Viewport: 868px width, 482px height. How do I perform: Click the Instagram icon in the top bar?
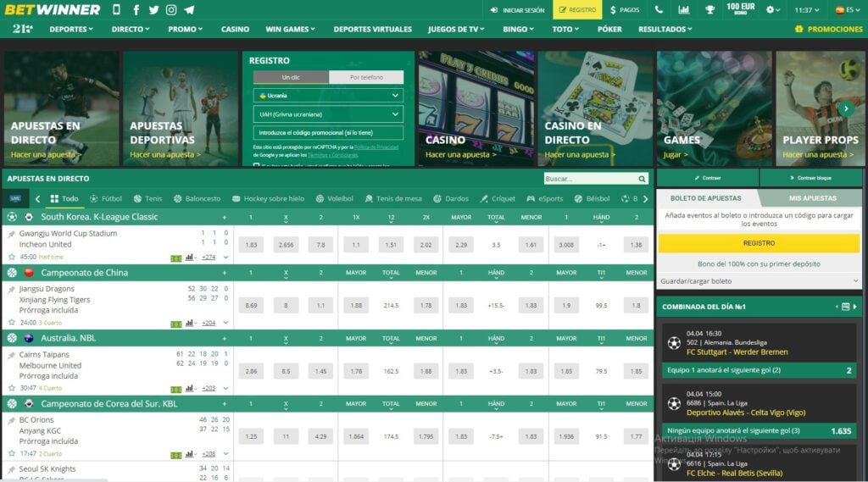pyautogui.click(x=171, y=10)
